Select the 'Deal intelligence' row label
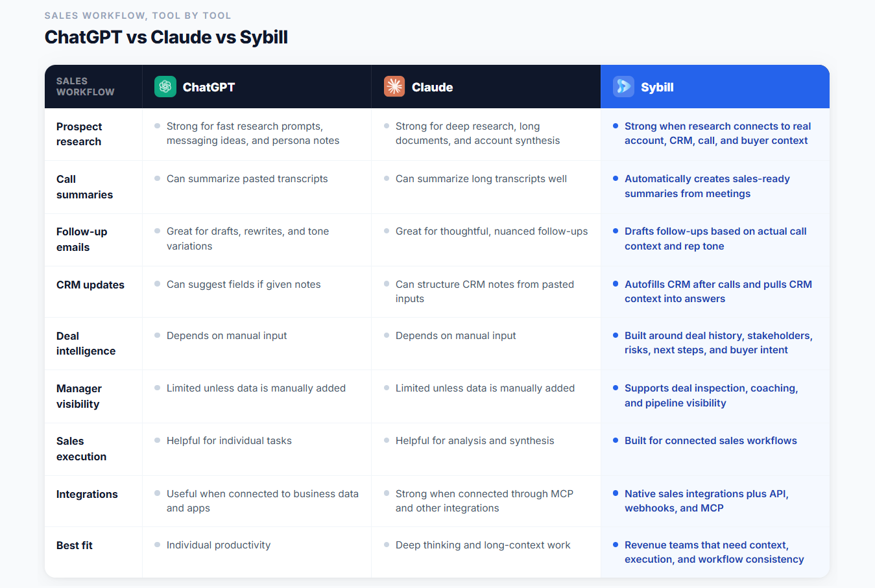The width and height of the screenshot is (875, 588). [x=86, y=344]
